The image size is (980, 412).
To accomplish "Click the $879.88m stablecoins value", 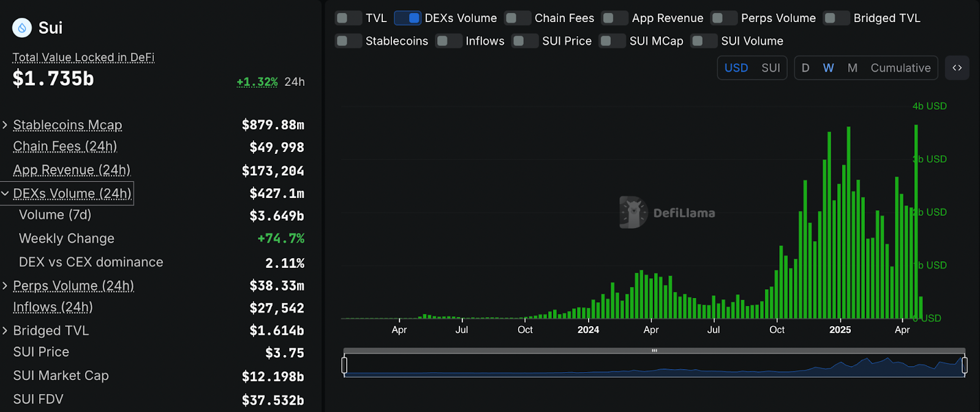I will pos(273,125).
